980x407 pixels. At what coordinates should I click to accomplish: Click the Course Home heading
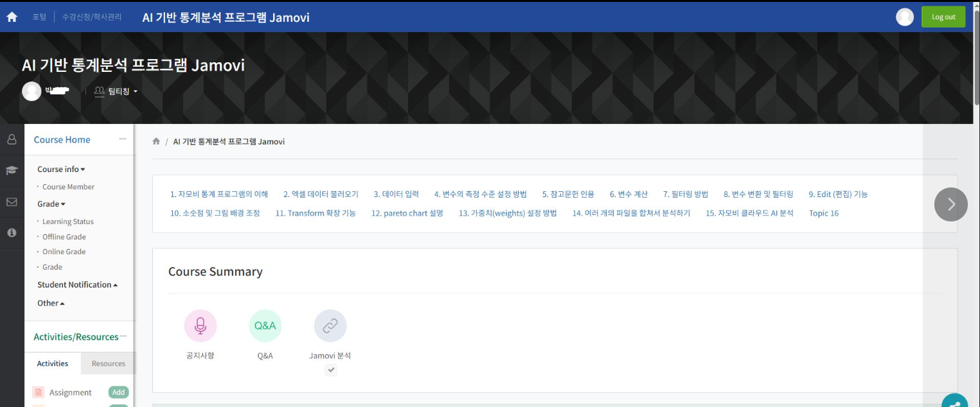tap(62, 139)
